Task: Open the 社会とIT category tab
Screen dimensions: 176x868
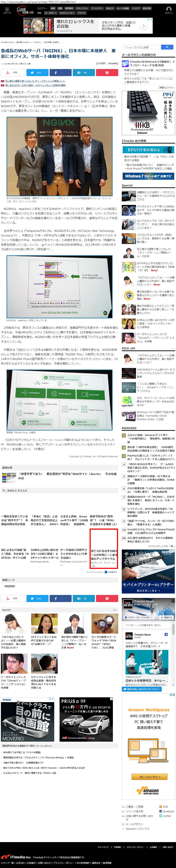Action: (x=110, y=8)
